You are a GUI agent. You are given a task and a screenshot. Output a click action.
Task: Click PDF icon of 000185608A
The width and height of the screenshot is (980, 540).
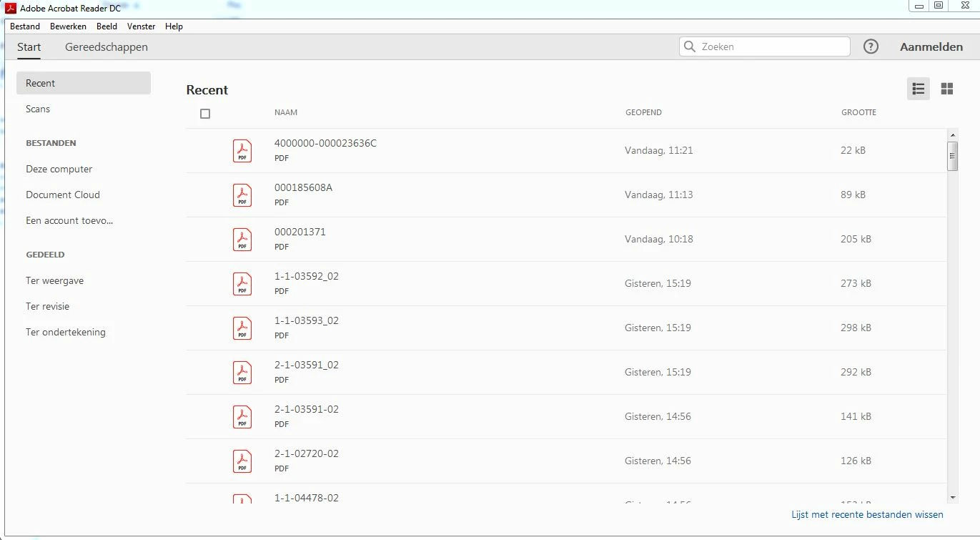click(x=242, y=195)
